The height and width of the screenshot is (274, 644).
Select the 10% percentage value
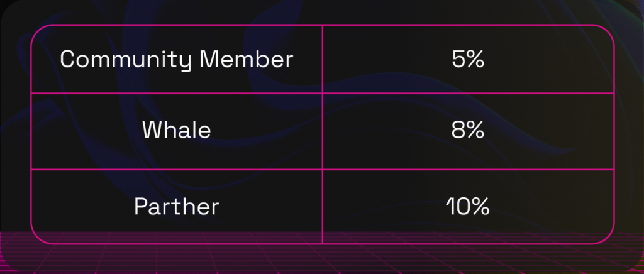tap(468, 207)
